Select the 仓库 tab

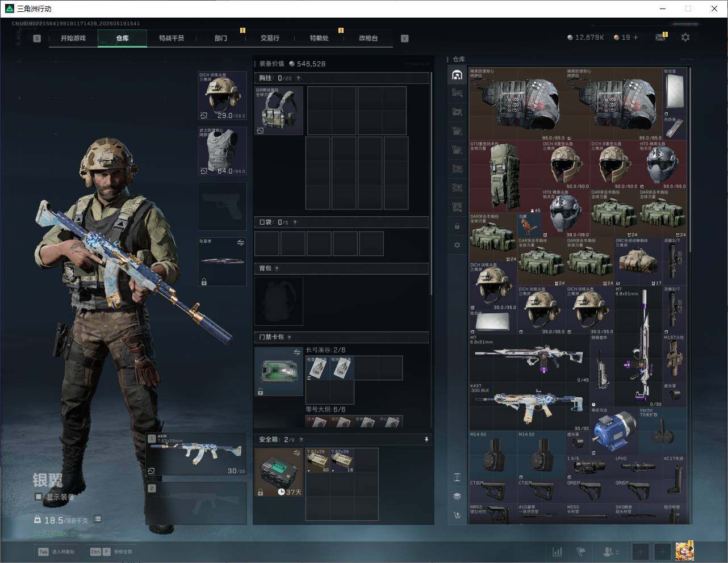click(123, 38)
